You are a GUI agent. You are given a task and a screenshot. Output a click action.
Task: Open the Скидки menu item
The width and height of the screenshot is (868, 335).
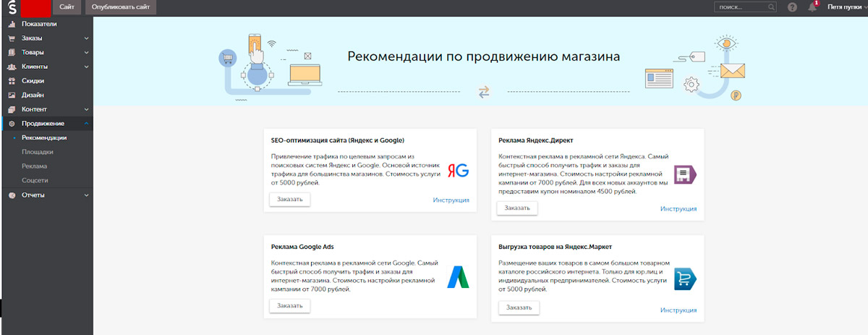(x=33, y=80)
